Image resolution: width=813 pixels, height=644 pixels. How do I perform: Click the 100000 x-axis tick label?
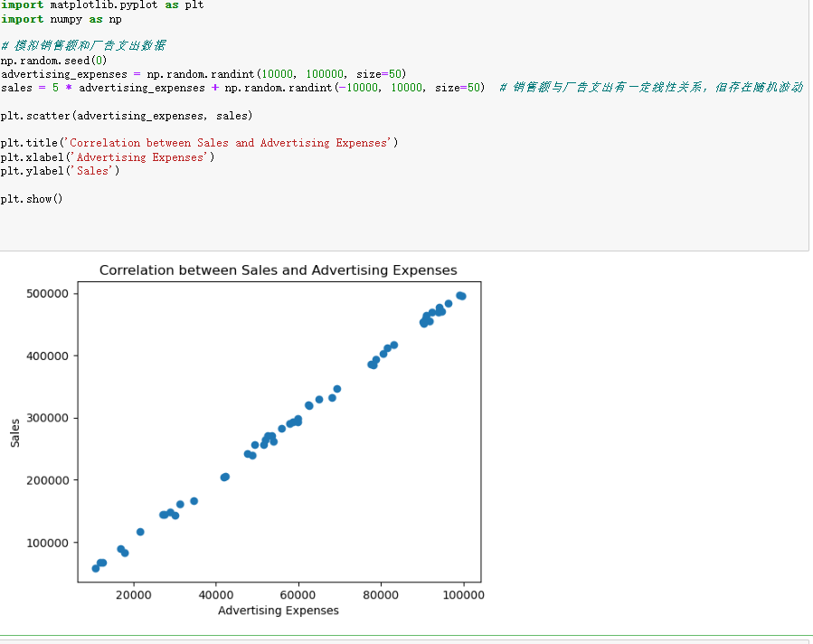tap(462, 593)
